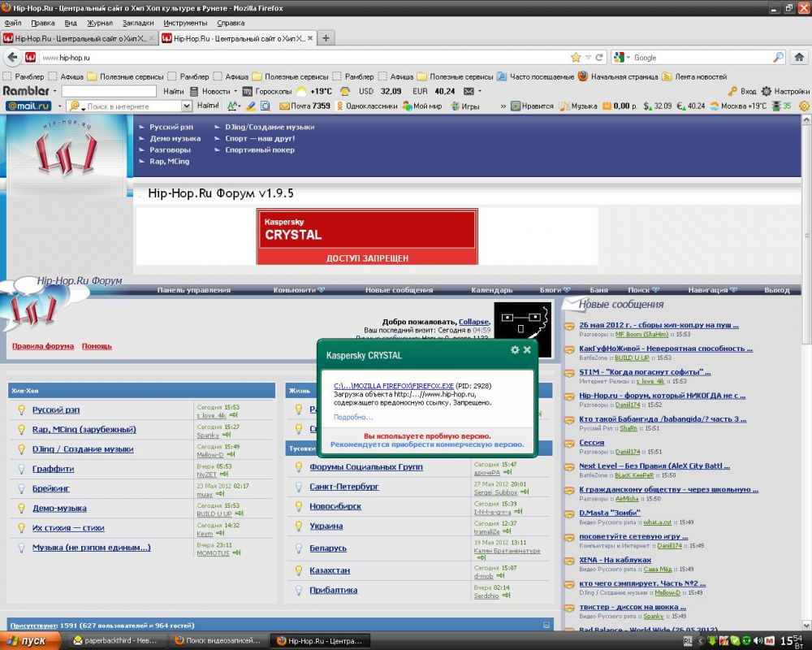Close the Kaspersky CRYSTAL notification popup
The image size is (812, 650).
pyautogui.click(x=527, y=350)
